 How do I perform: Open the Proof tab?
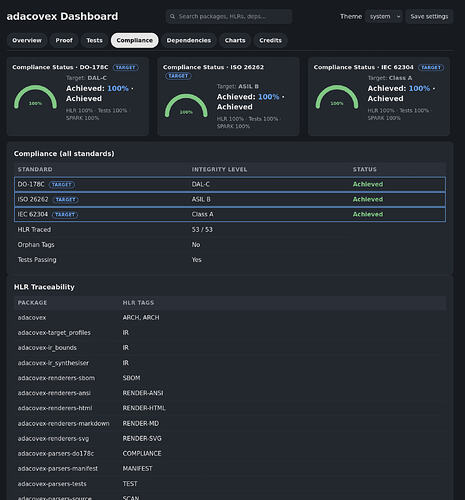pos(64,40)
